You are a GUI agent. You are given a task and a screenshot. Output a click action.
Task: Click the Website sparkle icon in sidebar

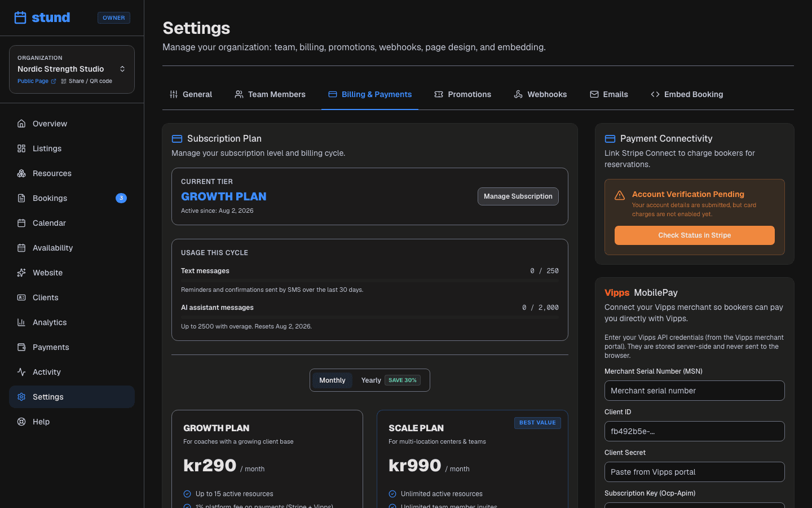point(21,273)
